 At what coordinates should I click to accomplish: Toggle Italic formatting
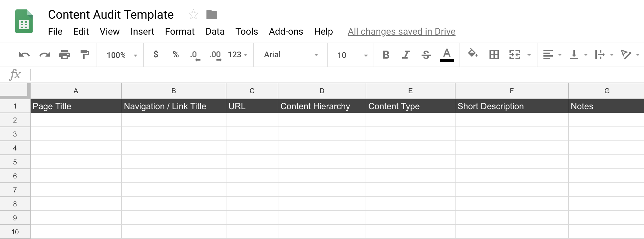click(x=406, y=55)
